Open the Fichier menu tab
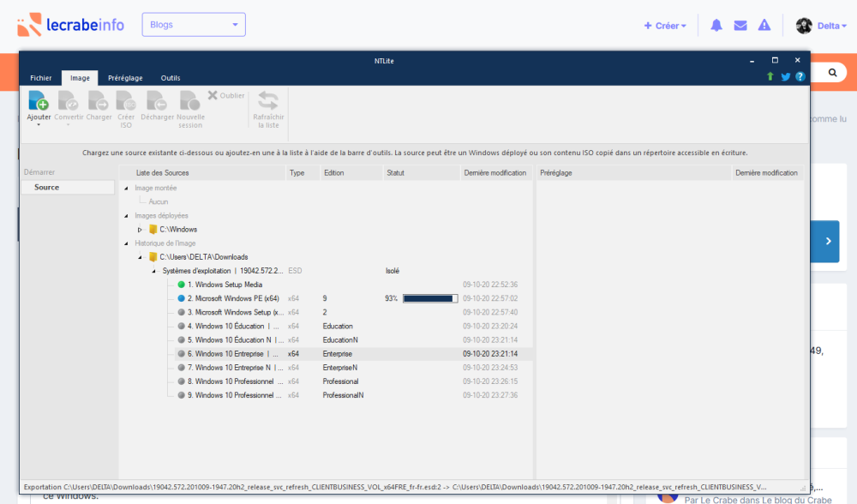 tap(41, 78)
